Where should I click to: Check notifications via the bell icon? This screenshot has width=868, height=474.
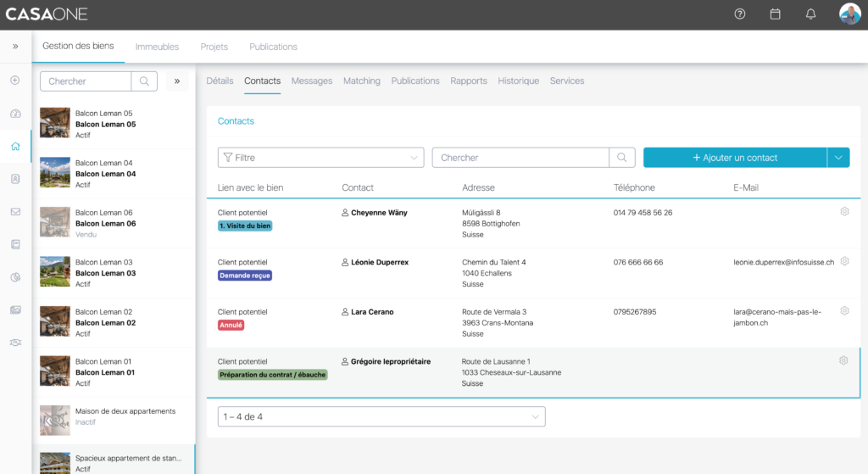pos(810,14)
